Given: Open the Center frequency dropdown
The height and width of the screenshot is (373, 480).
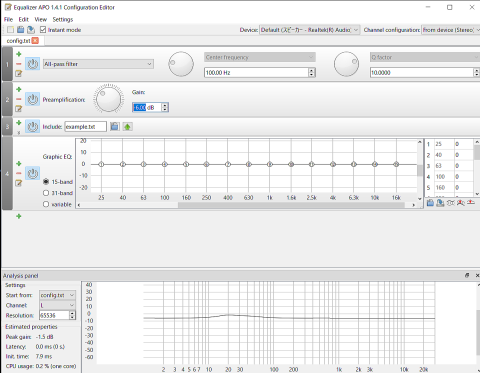Looking at the screenshot, I should [260, 57].
